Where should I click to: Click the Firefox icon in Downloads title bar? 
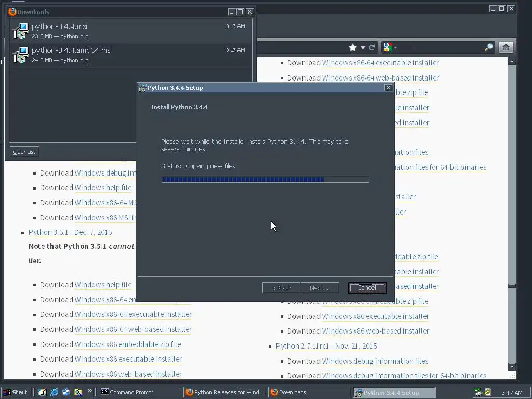pos(12,12)
